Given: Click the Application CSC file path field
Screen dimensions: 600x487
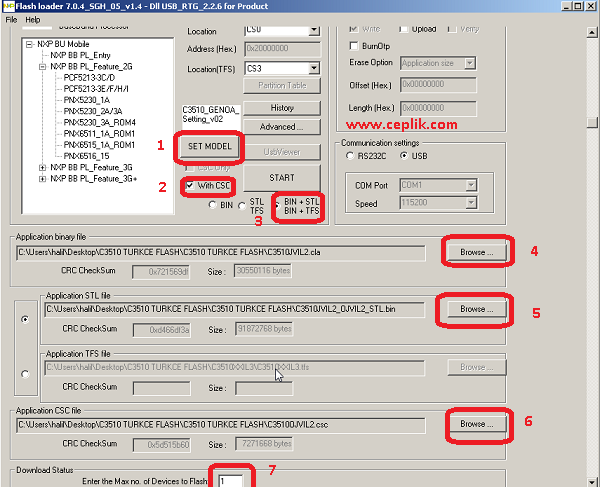Looking at the screenshot, I should point(221,425).
